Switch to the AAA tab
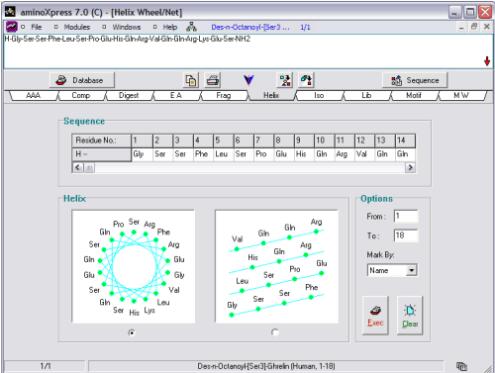The width and height of the screenshot is (495, 373). [33, 95]
